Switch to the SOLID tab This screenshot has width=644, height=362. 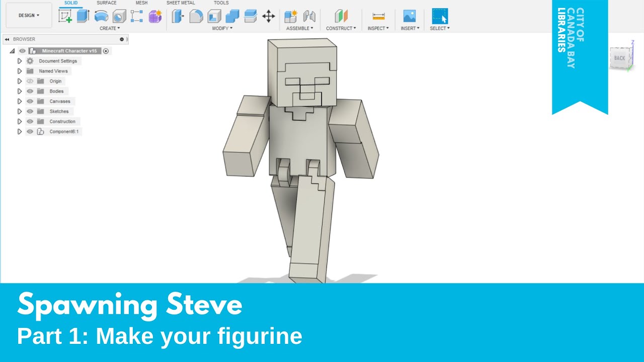coord(71,3)
